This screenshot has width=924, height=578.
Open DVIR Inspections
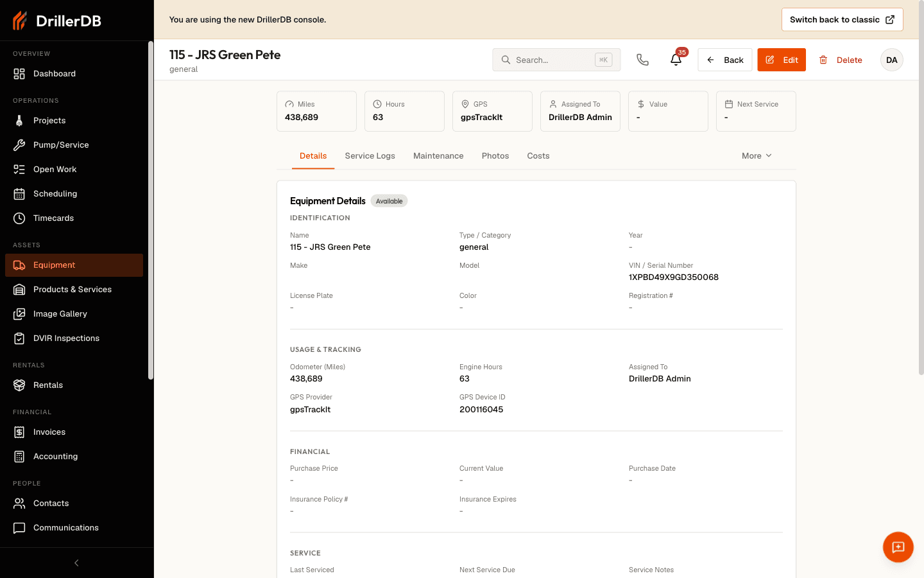(x=74, y=338)
